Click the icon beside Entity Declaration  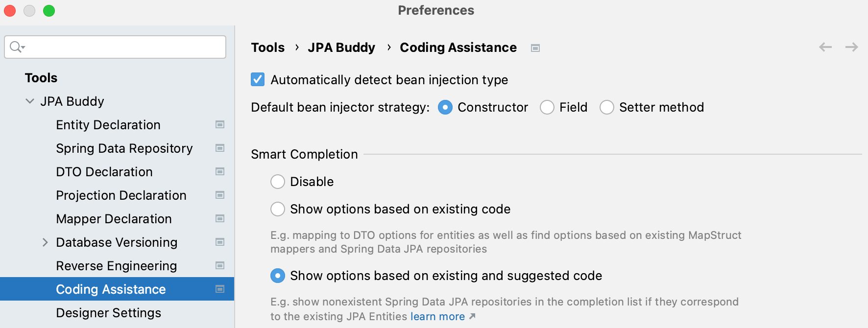pyautogui.click(x=219, y=125)
